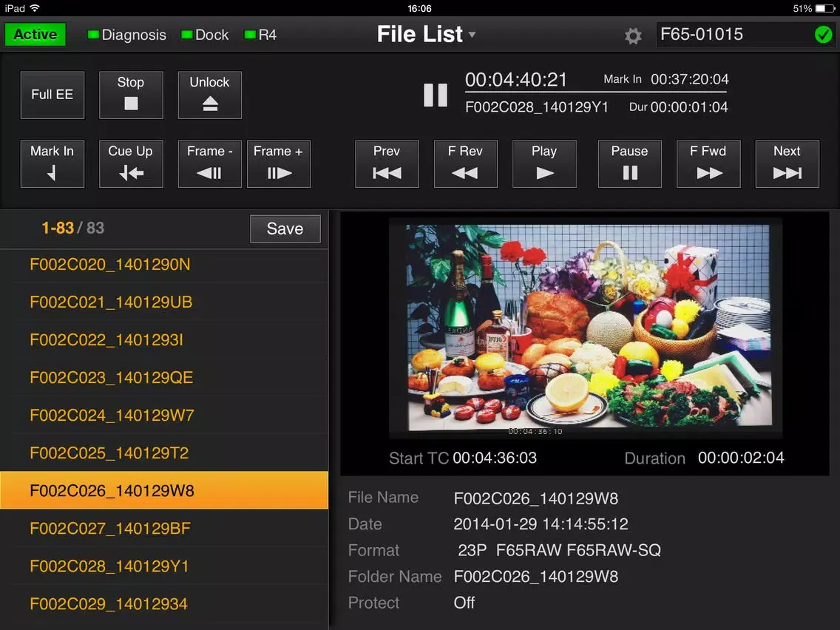Image resolution: width=840 pixels, height=630 pixels.
Task: Start playback with the Play button
Action: click(544, 164)
